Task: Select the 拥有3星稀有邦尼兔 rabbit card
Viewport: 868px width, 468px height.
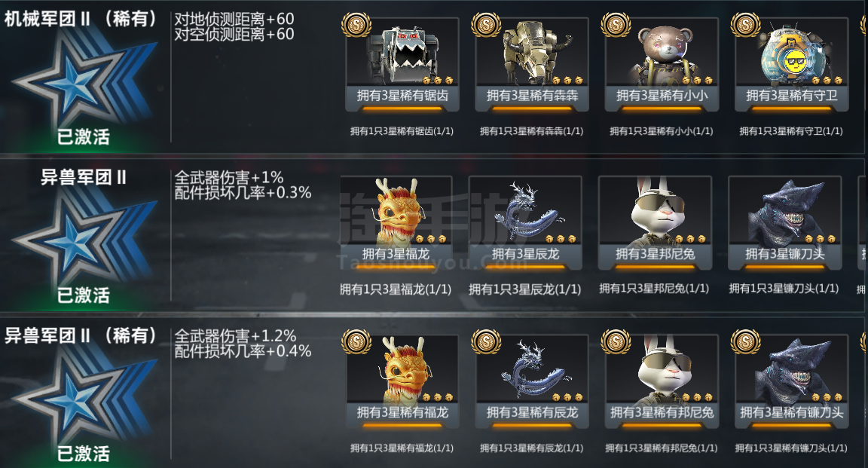Action: 662,381
